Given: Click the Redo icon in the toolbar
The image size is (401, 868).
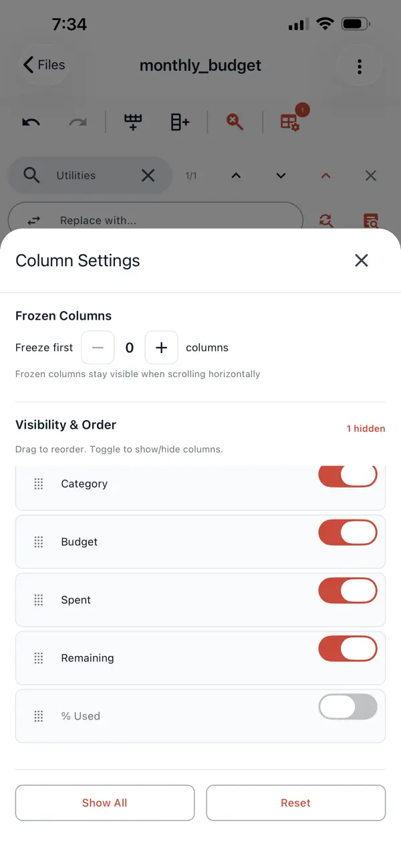Looking at the screenshot, I should (x=78, y=122).
